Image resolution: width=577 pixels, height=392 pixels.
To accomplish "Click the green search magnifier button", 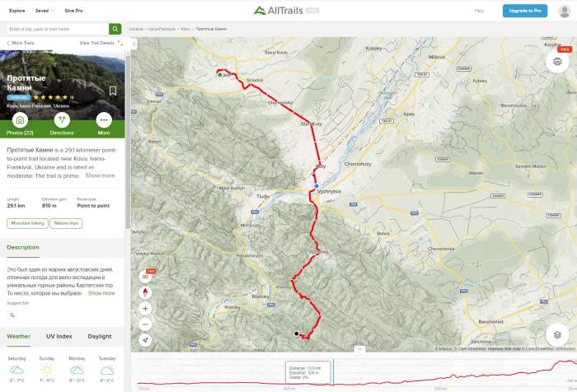I will pyautogui.click(x=115, y=28).
